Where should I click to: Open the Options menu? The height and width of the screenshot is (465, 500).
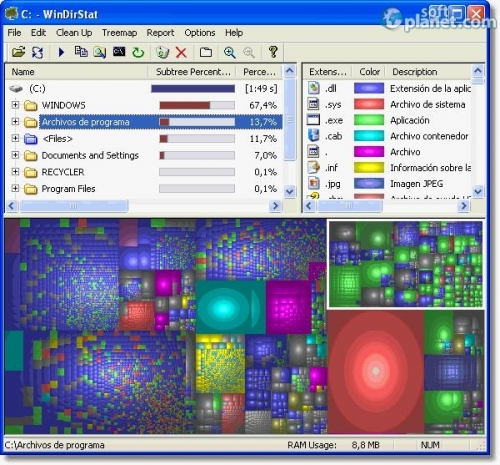tap(200, 33)
